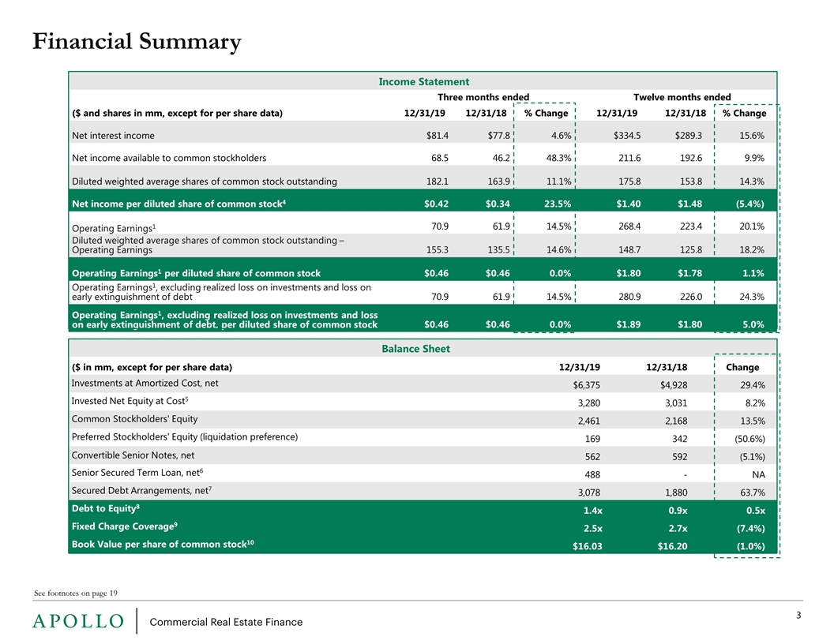The width and height of the screenshot is (834, 644).
Task: Click the 5.0% change value
Action: pos(753,324)
